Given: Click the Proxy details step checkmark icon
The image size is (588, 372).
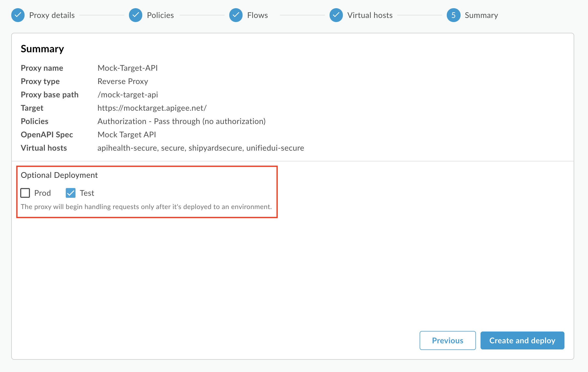Looking at the screenshot, I should click(x=18, y=15).
